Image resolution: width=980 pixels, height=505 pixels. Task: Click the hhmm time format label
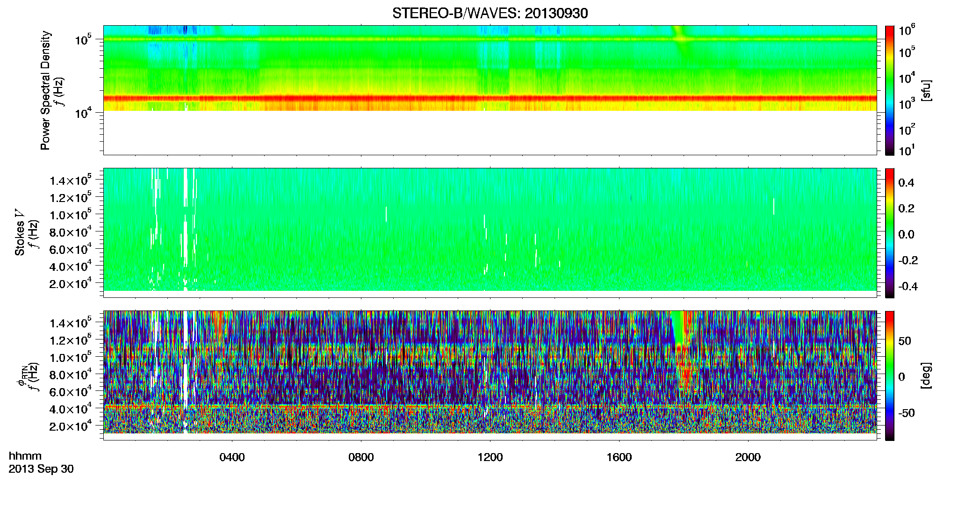[25, 456]
